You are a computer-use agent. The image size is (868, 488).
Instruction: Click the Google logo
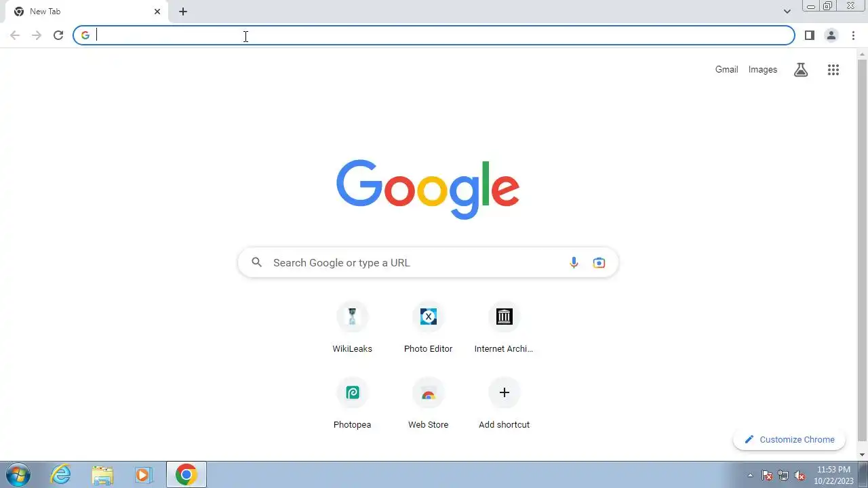click(428, 189)
